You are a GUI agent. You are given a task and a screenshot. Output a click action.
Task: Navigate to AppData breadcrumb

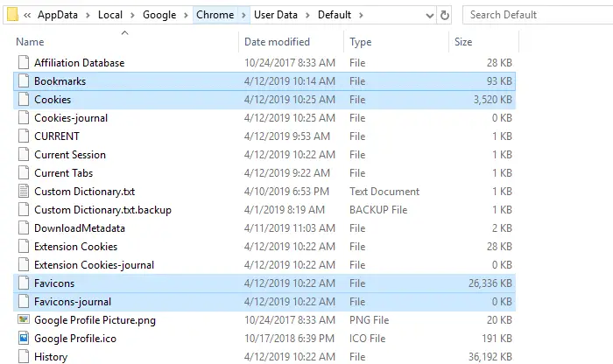click(58, 15)
